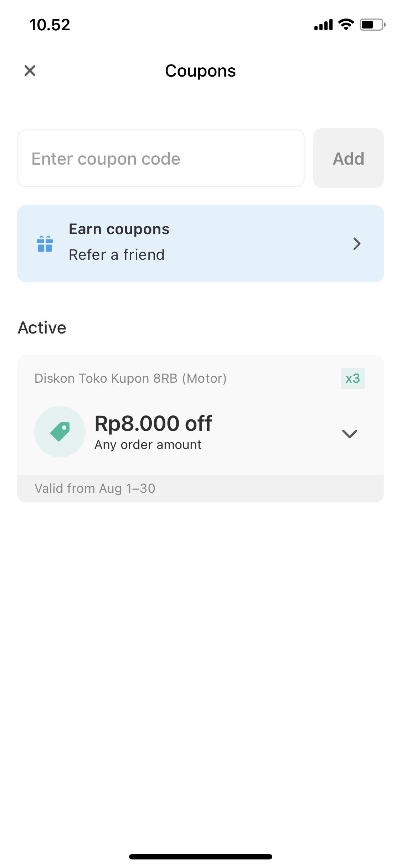
Task: Tap the cellular signal bars
Action: tap(323, 25)
